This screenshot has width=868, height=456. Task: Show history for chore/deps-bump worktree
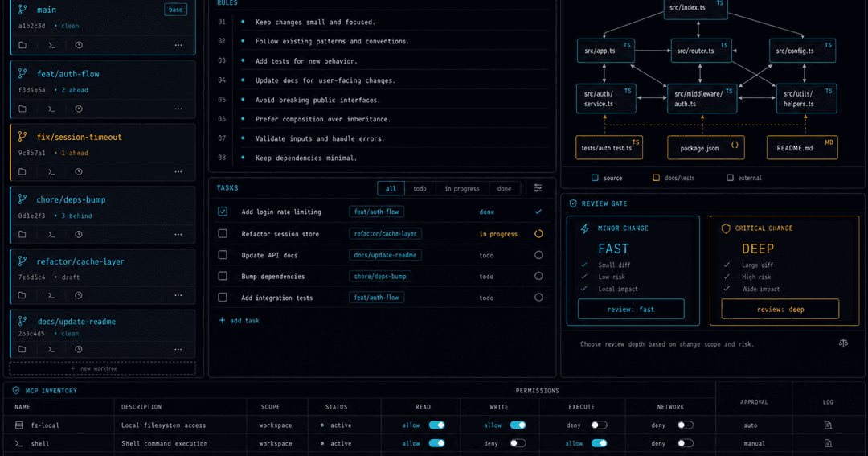point(79,234)
